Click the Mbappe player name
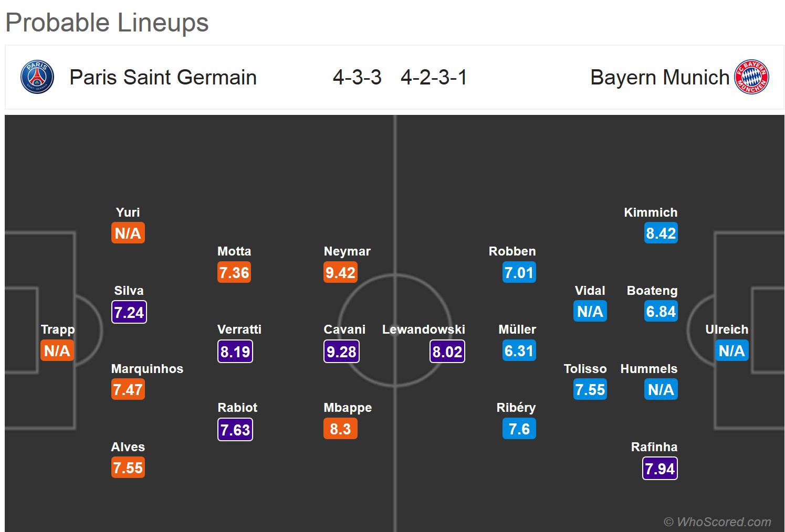Screen dimensions: 785x532 coord(348,408)
